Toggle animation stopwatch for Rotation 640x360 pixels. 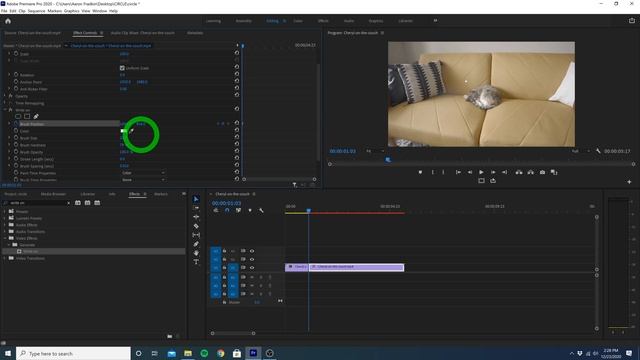pos(16,74)
